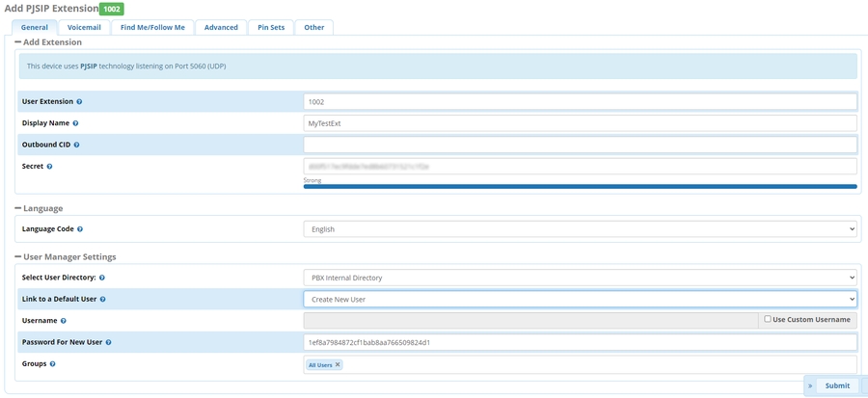Image resolution: width=868 pixels, height=398 pixels.
Task: Submit the new extension form
Action: coord(837,385)
